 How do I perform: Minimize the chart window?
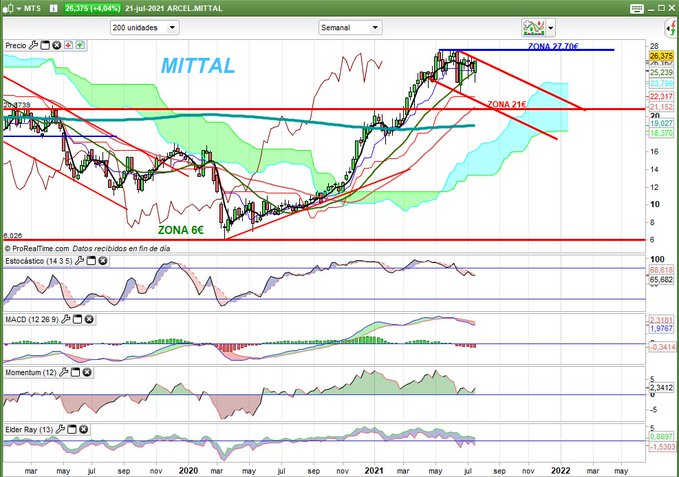pyautogui.click(x=651, y=9)
